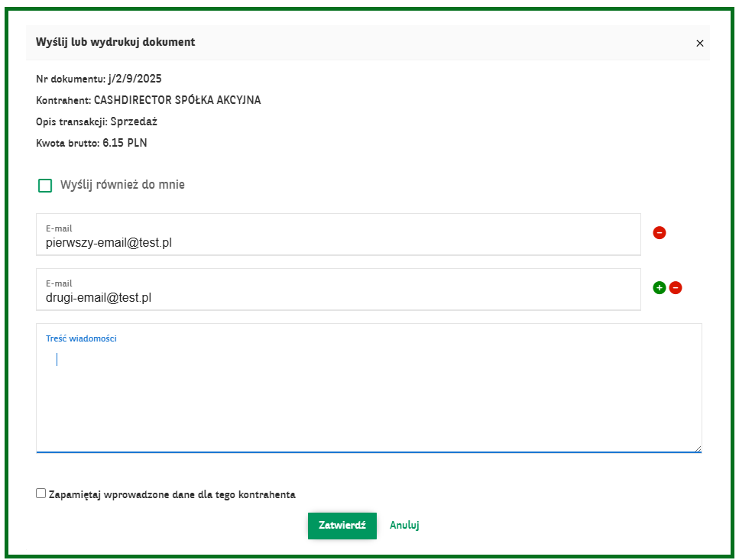Enable the Wyślij również do mnie checkbox

[45, 186]
